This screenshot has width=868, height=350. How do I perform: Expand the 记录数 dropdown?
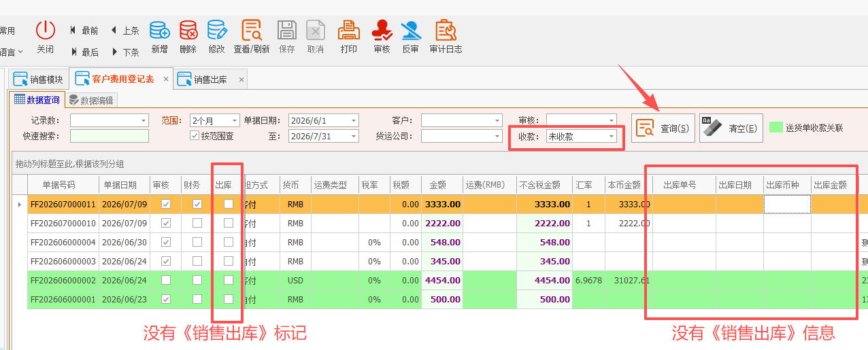[144, 120]
